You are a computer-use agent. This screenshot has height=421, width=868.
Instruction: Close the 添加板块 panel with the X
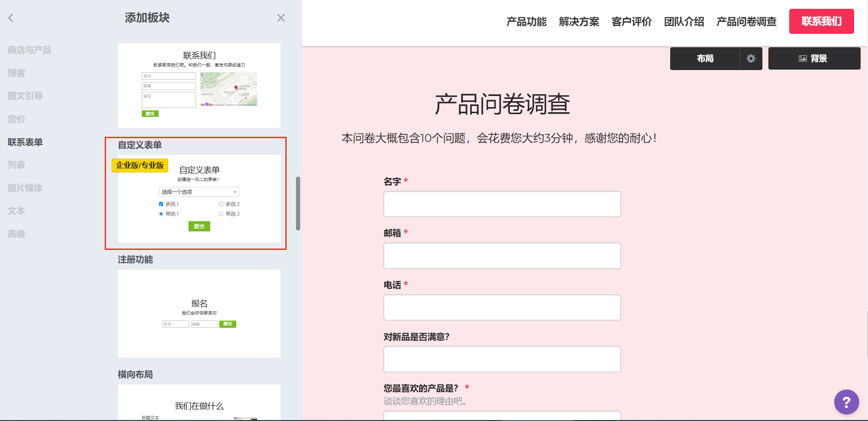[281, 18]
